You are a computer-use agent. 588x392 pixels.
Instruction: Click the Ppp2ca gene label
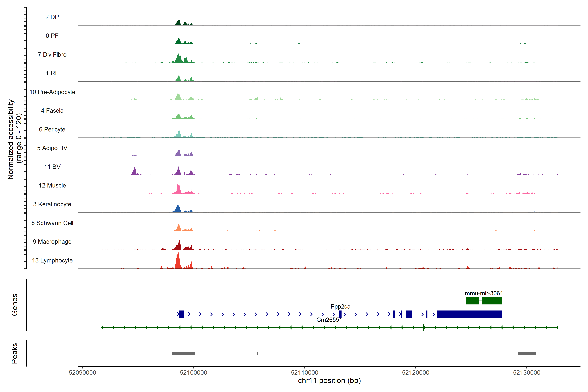tap(340, 307)
